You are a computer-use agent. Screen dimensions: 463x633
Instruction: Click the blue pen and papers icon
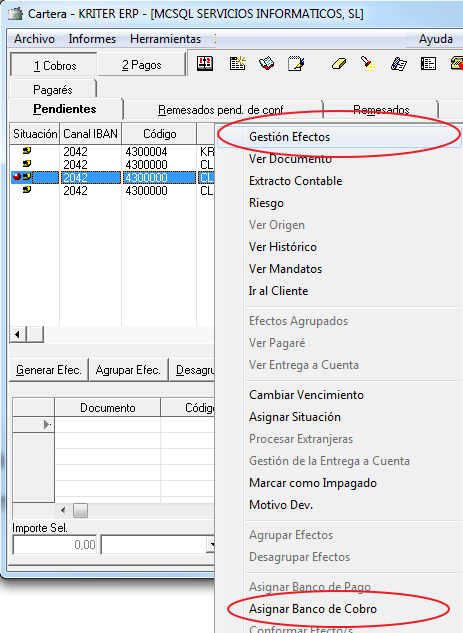click(x=398, y=64)
